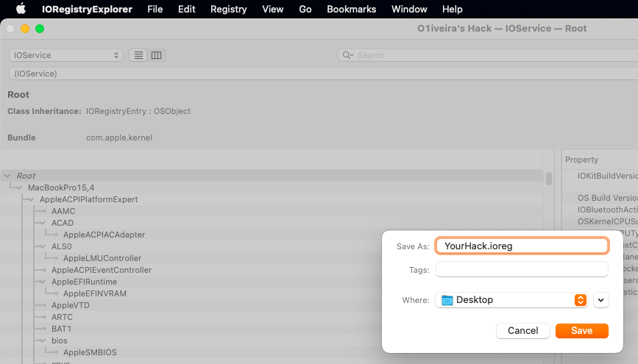Collapse the ACAD node

point(43,223)
